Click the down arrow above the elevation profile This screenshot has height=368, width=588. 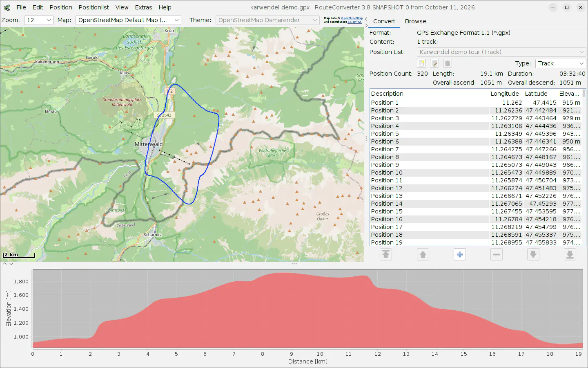tap(11, 264)
